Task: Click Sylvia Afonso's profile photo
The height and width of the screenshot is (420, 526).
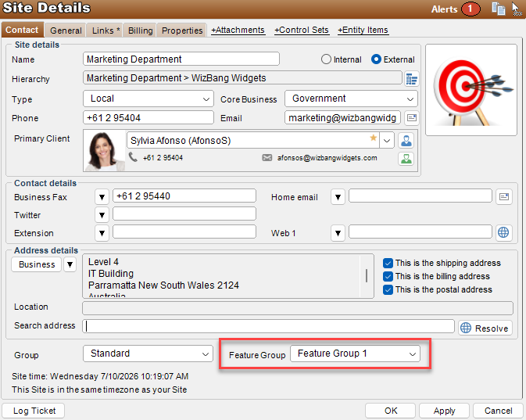Action: [x=104, y=151]
